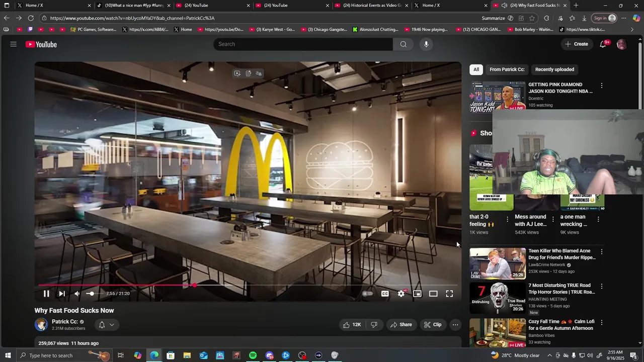Click the browser Sign in button
The height and width of the screenshot is (362, 644).
pos(604,18)
